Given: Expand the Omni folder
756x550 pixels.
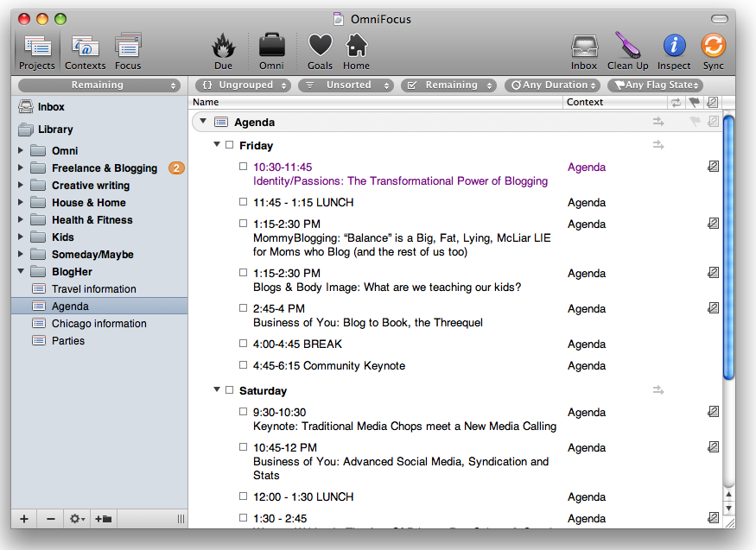Looking at the screenshot, I should (x=20, y=150).
